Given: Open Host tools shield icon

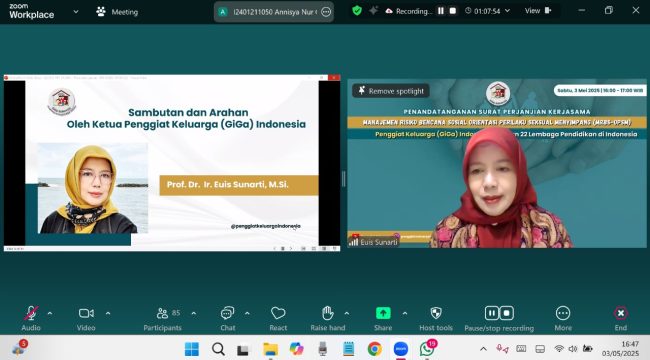Looking at the screenshot, I should [436, 313].
